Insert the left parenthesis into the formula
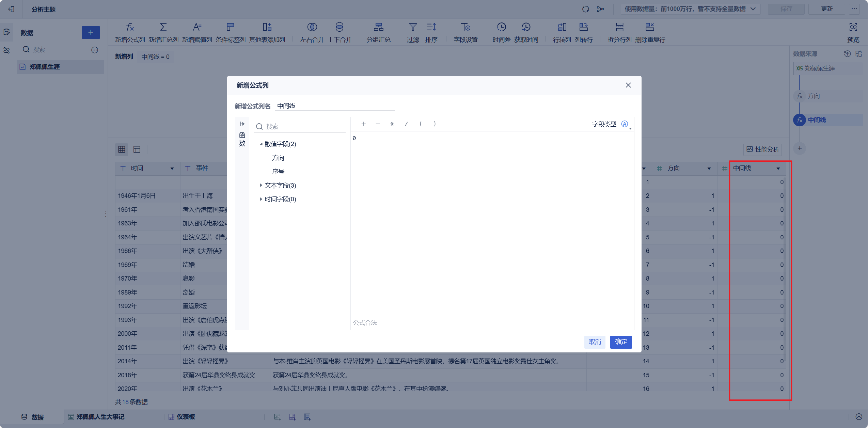 pyautogui.click(x=421, y=124)
